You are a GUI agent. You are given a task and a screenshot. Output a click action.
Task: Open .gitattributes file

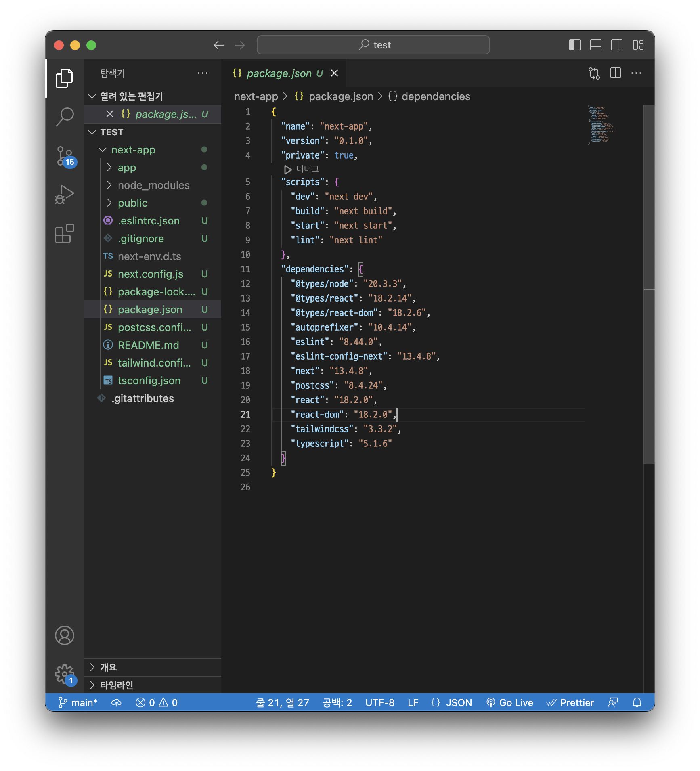(153, 398)
